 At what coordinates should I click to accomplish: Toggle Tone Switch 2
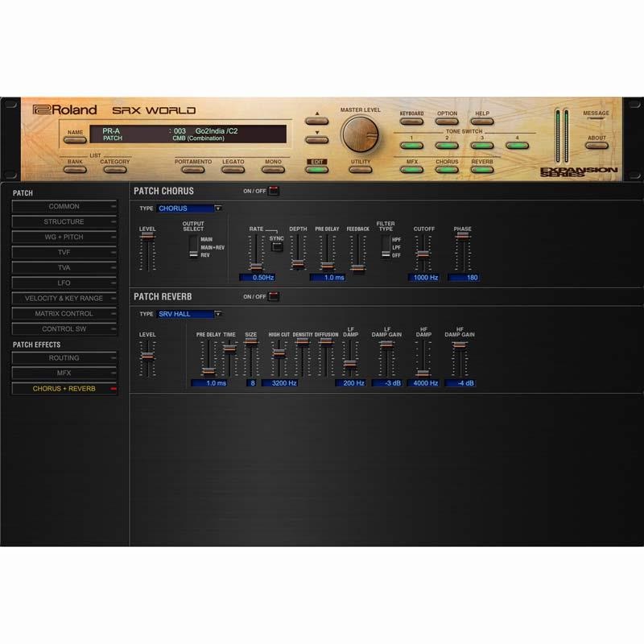click(x=447, y=146)
